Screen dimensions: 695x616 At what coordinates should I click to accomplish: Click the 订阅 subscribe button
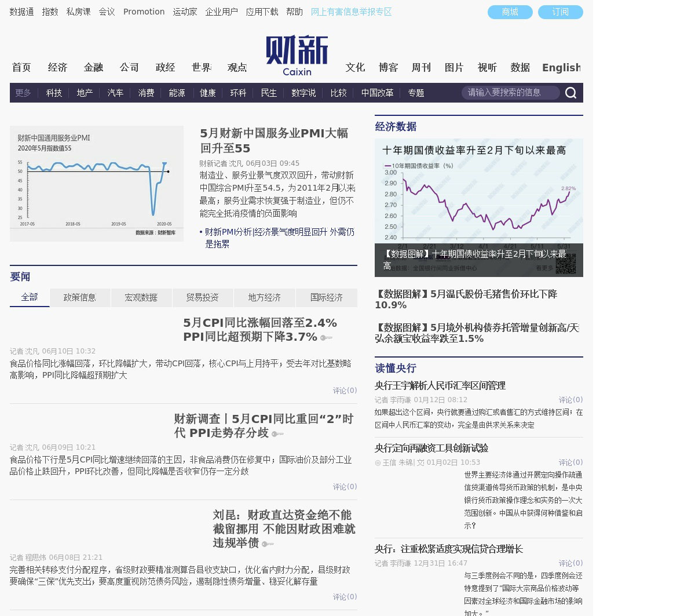[x=560, y=12]
